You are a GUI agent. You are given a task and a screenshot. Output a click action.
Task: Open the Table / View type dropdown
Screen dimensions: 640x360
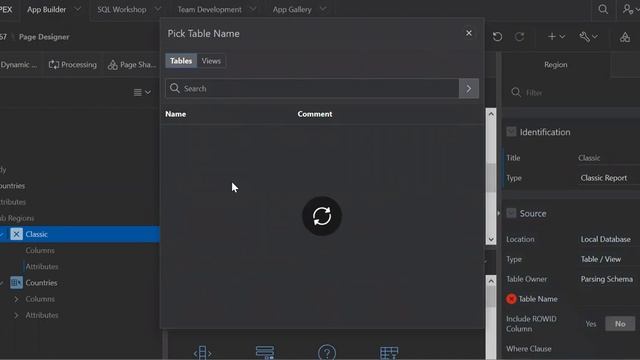[x=608, y=259]
